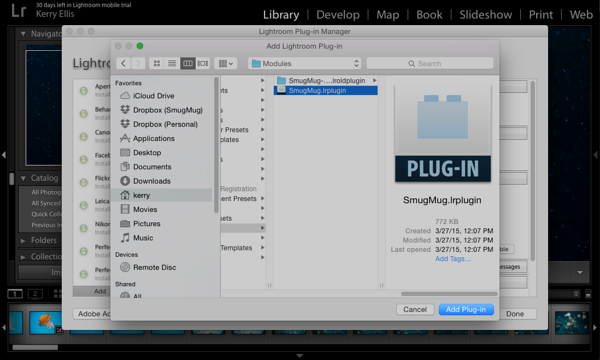Image resolution: width=600 pixels, height=360 pixels.
Task: Switch to the Develop module
Action: click(x=338, y=15)
